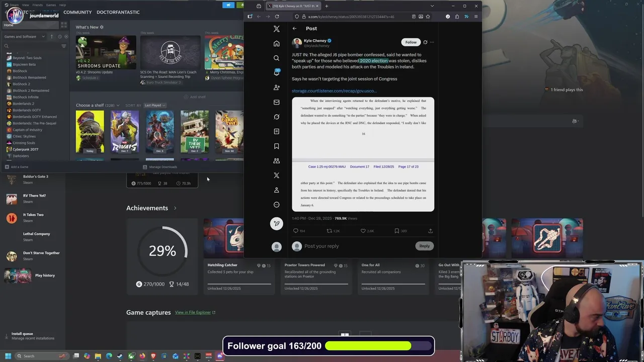Viewport: 644px width, 362px height.
Task: Click the repost icon on the post
Action: [330, 231]
